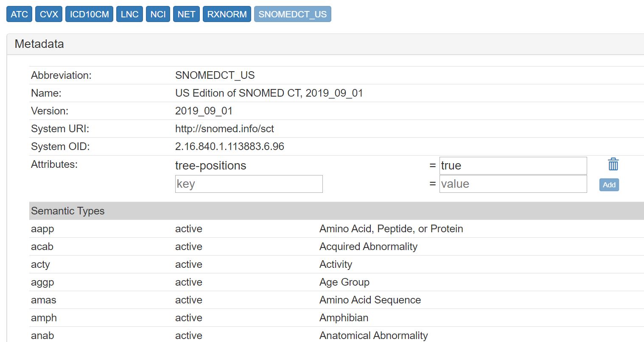Select the Name value US Edition of SNOMED CT
The image size is (644, 342).
pyautogui.click(x=269, y=93)
